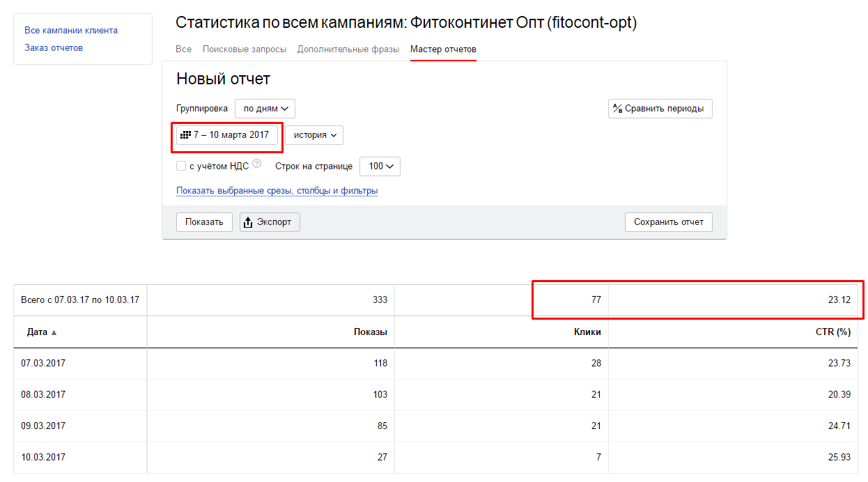Open the Все кампании клиента link
The image size is (868, 482).
(71, 31)
